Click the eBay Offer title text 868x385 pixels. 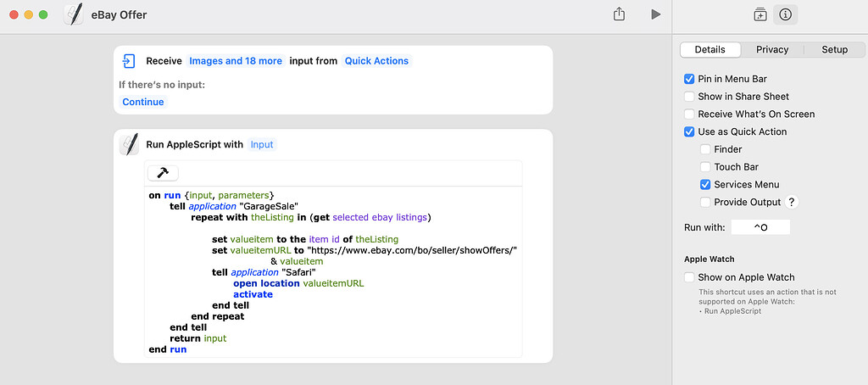click(119, 15)
